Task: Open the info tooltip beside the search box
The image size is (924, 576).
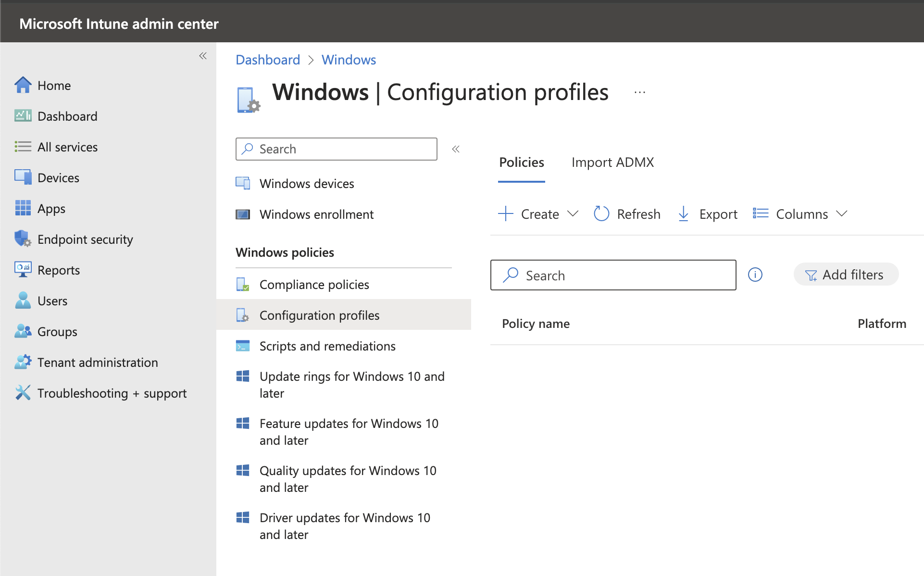Action: [x=755, y=275]
